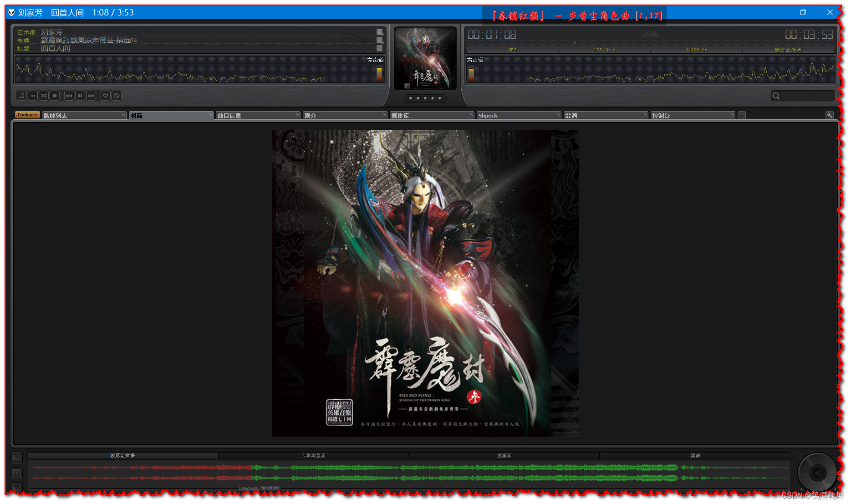Click the artist info icon beside 刘家芳
Screen dimensions: 851x504
coord(379,32)
